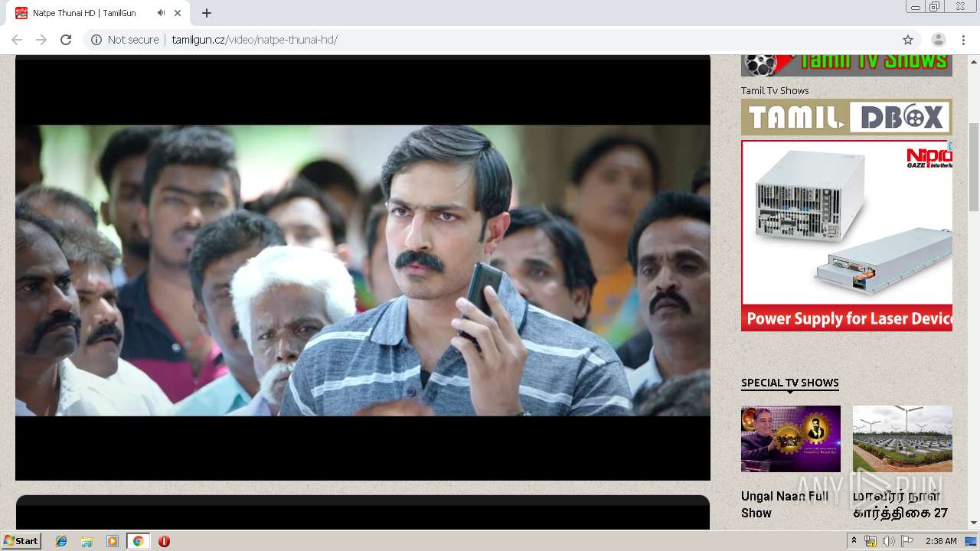Show hidden tray icons arrow
The width and height of the screenshot is (980, 551).
click(854, 541)
